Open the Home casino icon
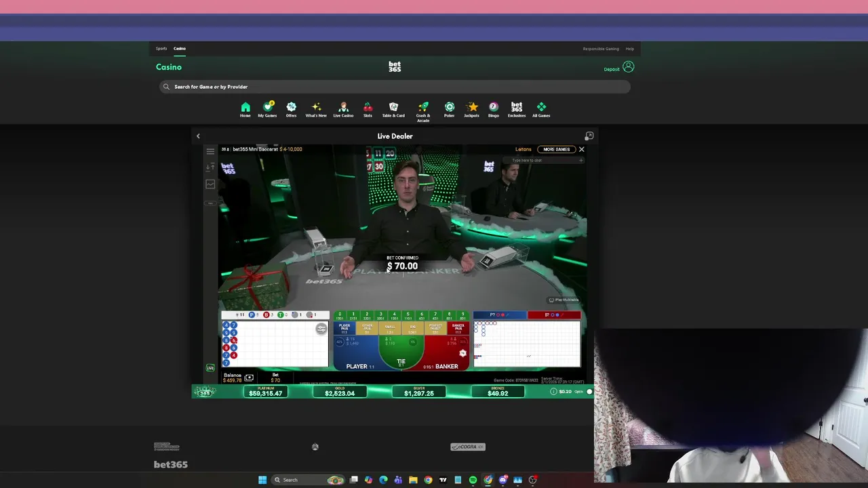 [x=245, y=110]
